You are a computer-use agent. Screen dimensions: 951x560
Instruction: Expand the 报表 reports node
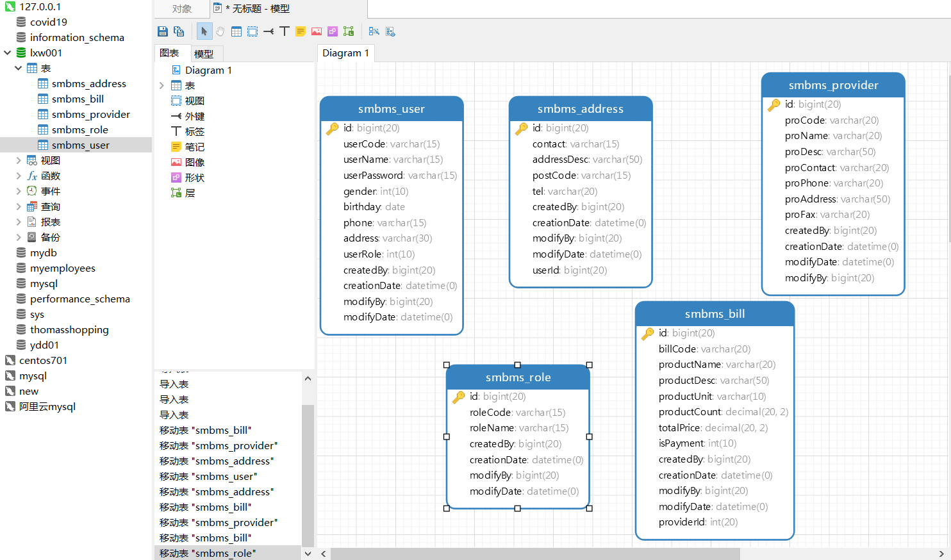[x=19, y=222]
